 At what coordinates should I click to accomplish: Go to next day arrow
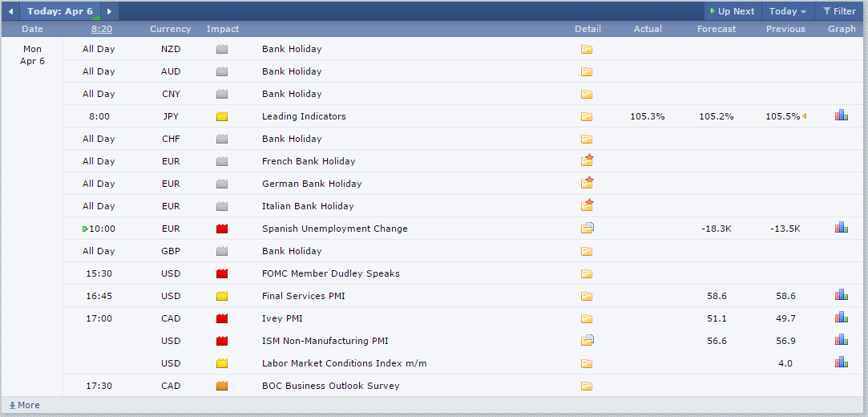pos(110,11)
